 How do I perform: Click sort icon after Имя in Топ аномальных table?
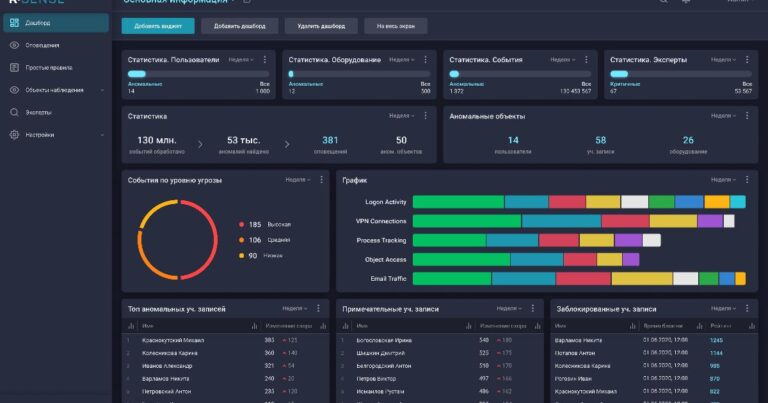(x=254, y=326)
